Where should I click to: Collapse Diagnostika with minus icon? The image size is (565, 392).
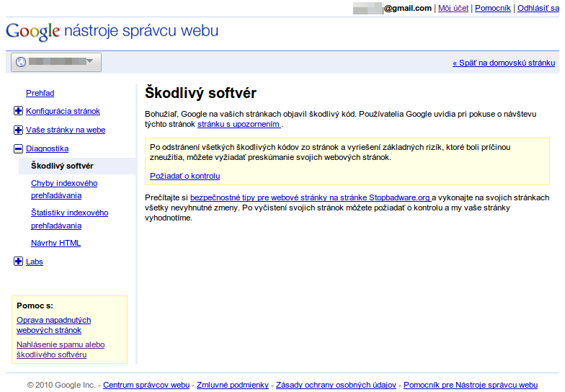[x=19, y=148]
